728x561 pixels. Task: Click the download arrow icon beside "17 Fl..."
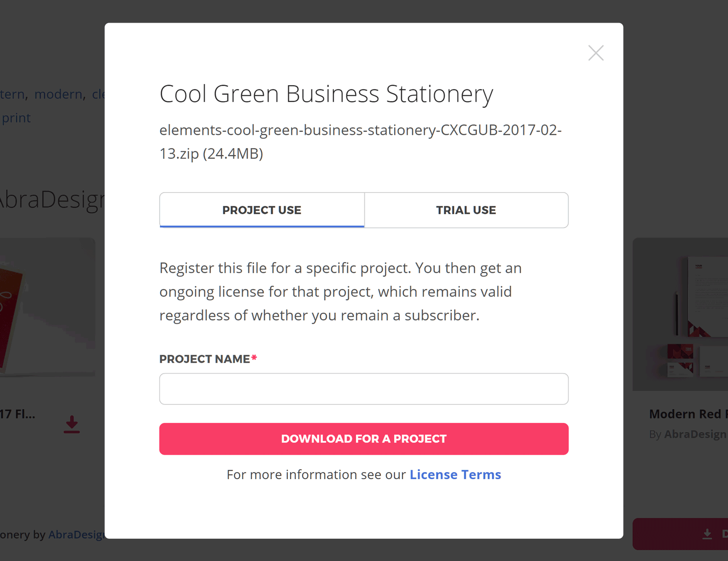pyautogui.click(x=72, y=424)
